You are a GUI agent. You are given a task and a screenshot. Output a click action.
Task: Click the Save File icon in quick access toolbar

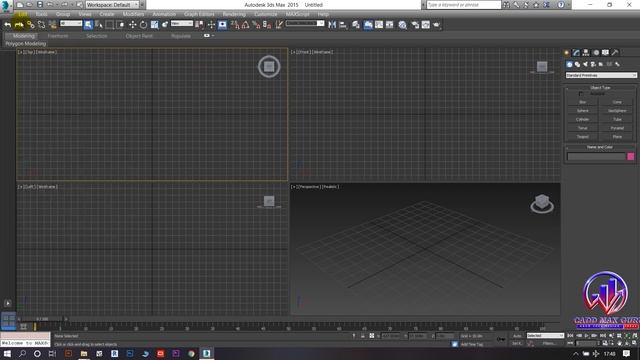[x=40, y=5]
